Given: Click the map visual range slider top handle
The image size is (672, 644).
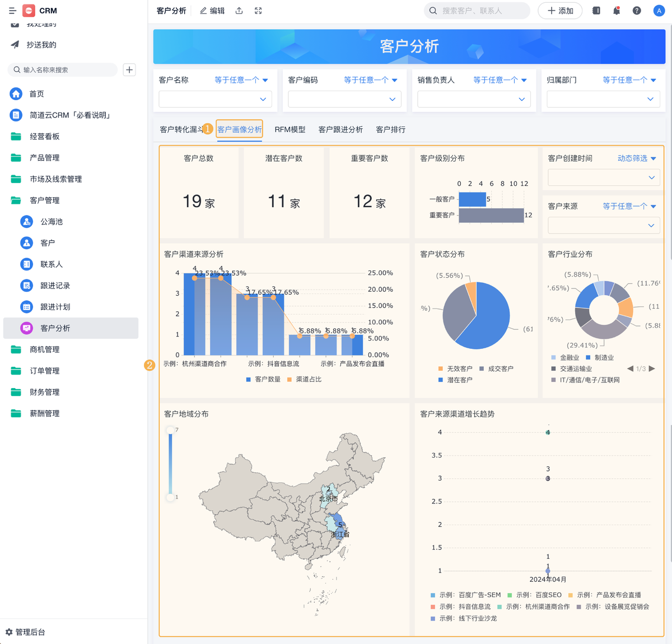Looking at the screenshot, I should click(x=170, y=431).
